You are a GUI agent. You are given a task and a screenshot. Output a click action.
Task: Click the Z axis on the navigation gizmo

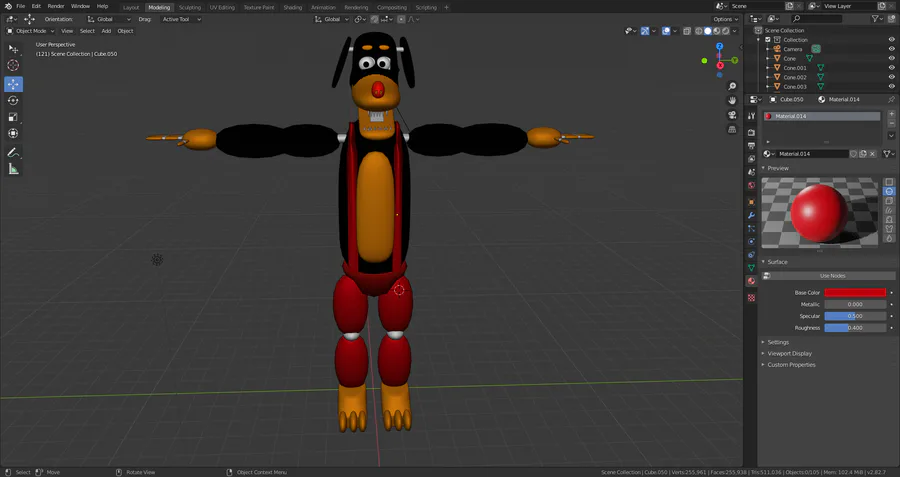point(720,46)
